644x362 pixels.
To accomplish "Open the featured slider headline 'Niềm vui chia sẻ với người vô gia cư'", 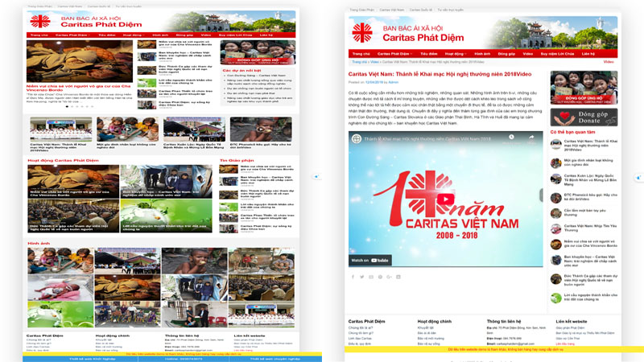I will point(78,88).
